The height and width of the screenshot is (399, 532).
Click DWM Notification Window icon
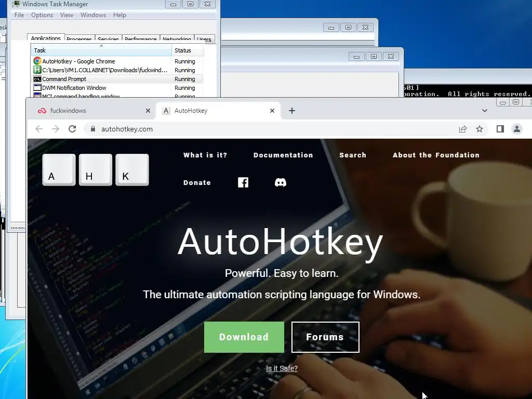(37, 87)
